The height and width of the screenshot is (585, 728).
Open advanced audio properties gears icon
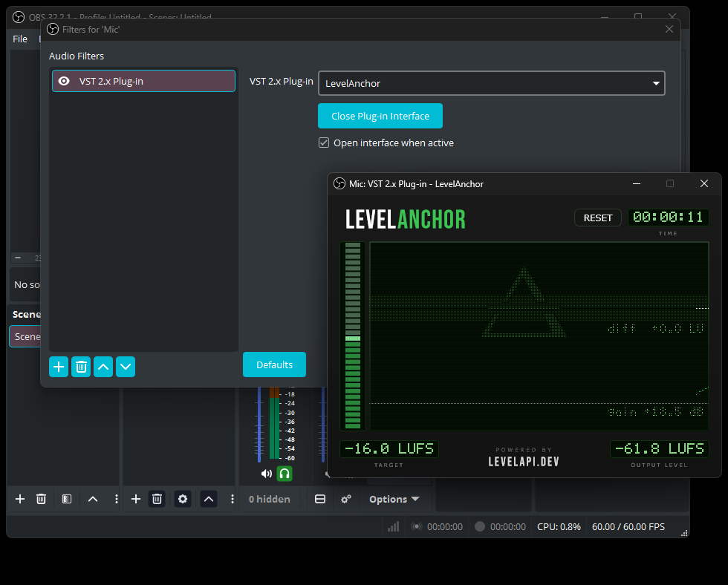click(346, 499)
